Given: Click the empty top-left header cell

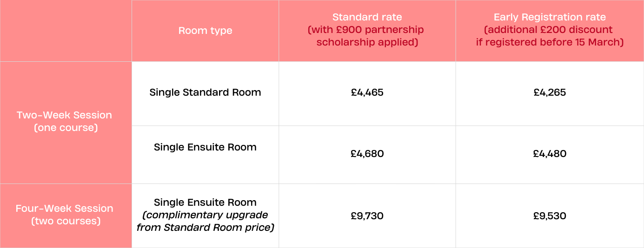Looking at the screenshot, I should point(66,31).
